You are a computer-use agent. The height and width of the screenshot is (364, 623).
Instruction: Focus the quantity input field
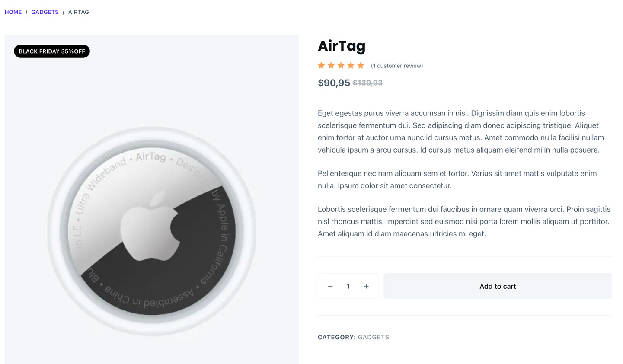[348, 286]
